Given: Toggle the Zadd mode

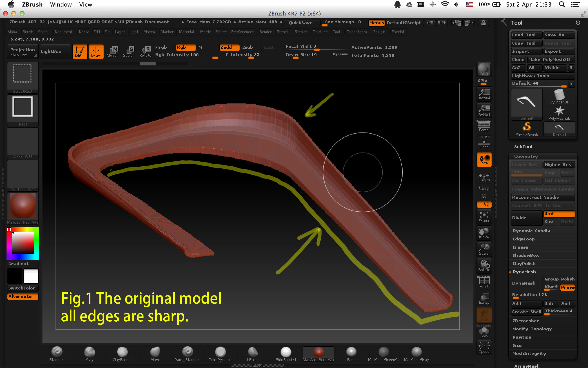Looking at the screenshot, I should [x=229, y=47].
